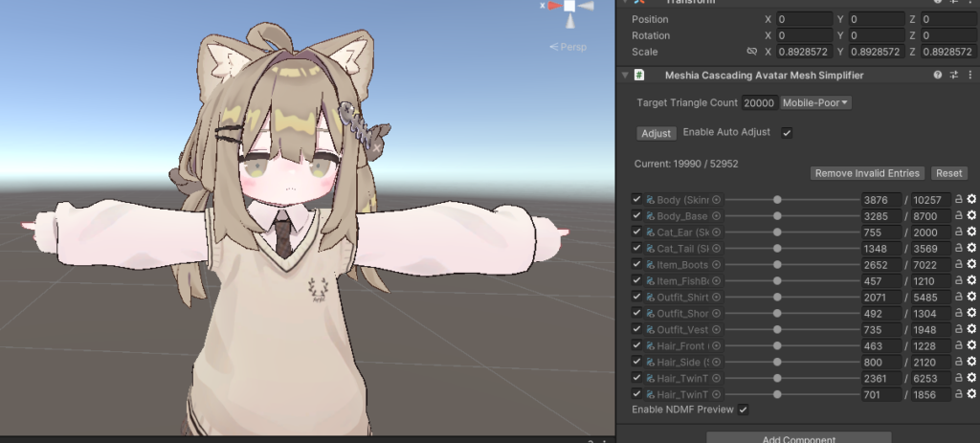Viewport: 980px width, 443px height.
Task: Click the Body_Base triangle slider handle
Action: pyautogui.click(x=777, y=216)
